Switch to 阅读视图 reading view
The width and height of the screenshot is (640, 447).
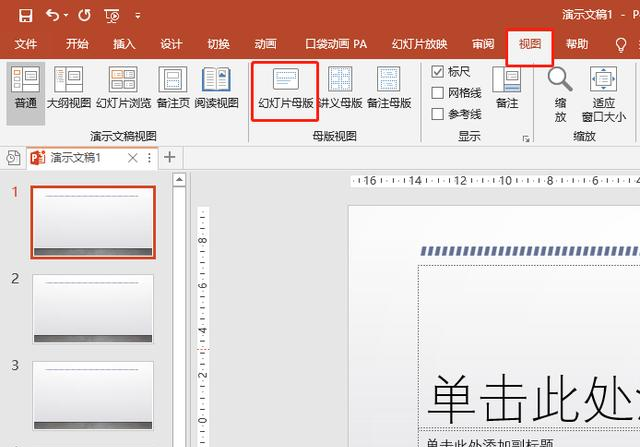(x=216, y=88)
